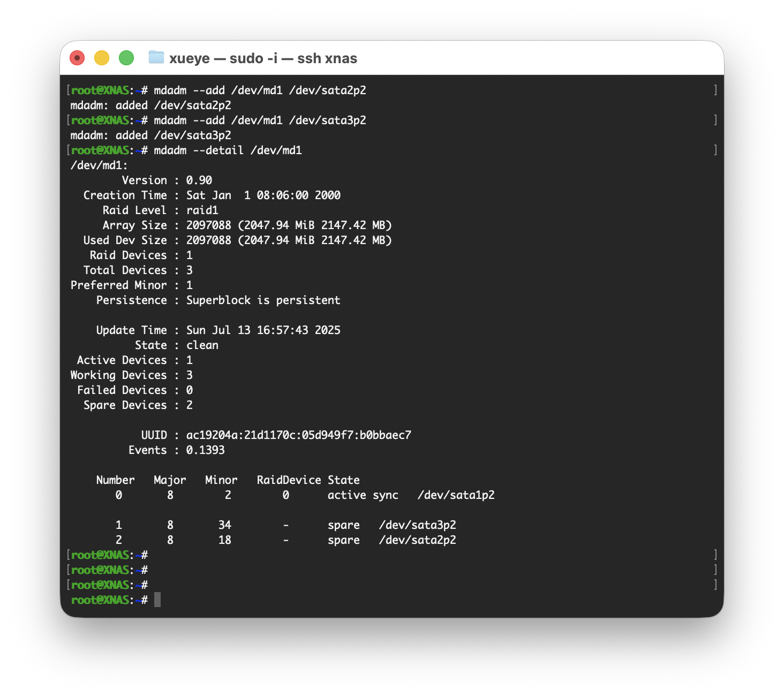Minimize the terminal using yellow button
The height and width of the screenshot is (697, 784).
tap(102, 58)
